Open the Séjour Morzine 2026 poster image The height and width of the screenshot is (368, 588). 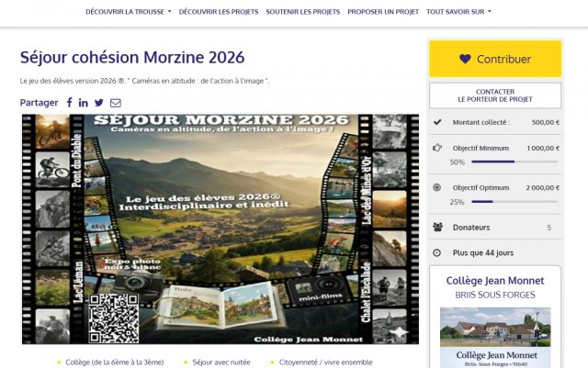coord(219,229)
